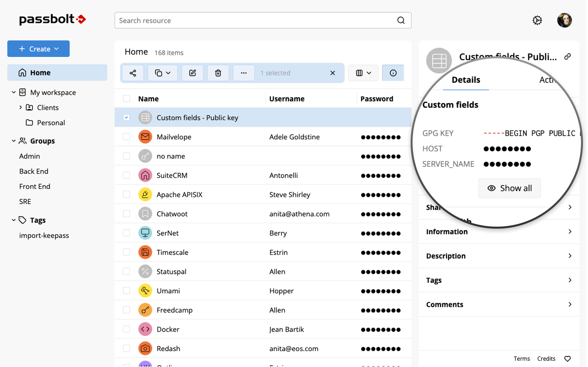Switch to the Details tab
Image resolution: width=588 pixels, height=367 pixels.
point(466,80)
